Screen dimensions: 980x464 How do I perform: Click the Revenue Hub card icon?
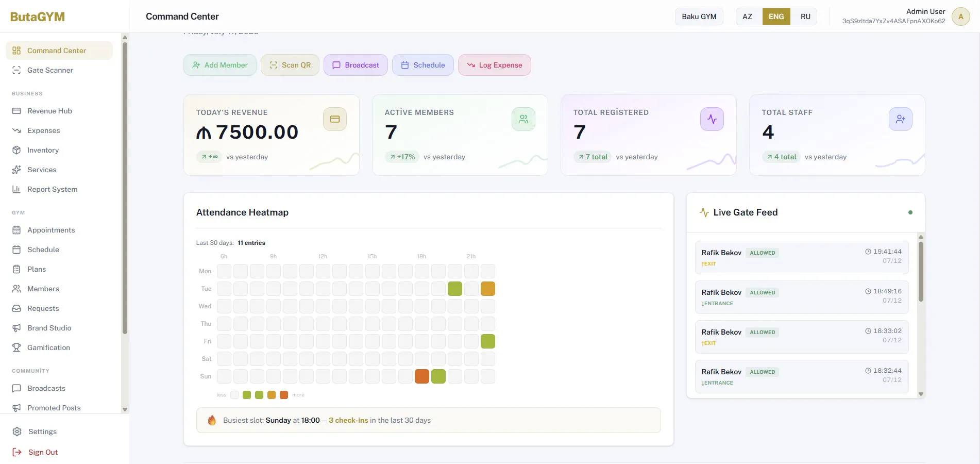tap(16, 111)
